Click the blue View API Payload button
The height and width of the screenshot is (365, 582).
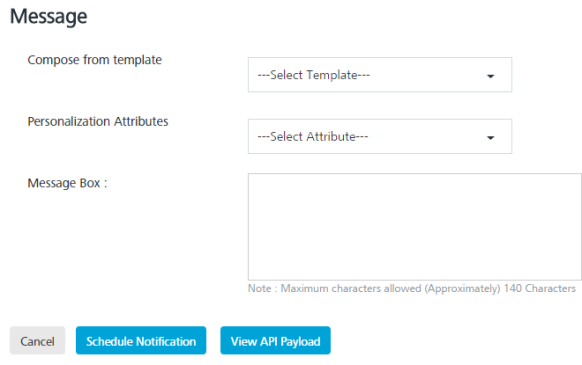pyautogui.click(x=275, y=340)
